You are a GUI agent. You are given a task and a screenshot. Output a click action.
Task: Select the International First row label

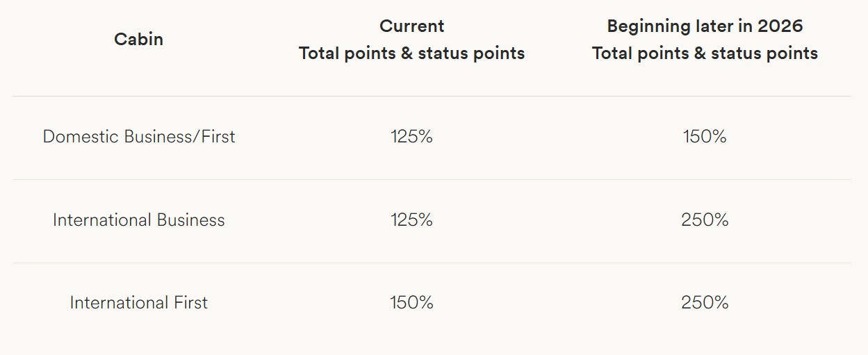(139, 303)
